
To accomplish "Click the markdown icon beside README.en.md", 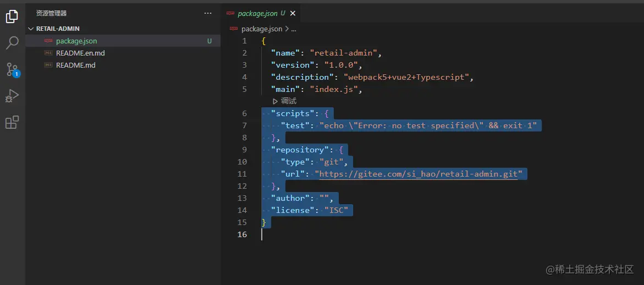I will click(x=48, y=53).
